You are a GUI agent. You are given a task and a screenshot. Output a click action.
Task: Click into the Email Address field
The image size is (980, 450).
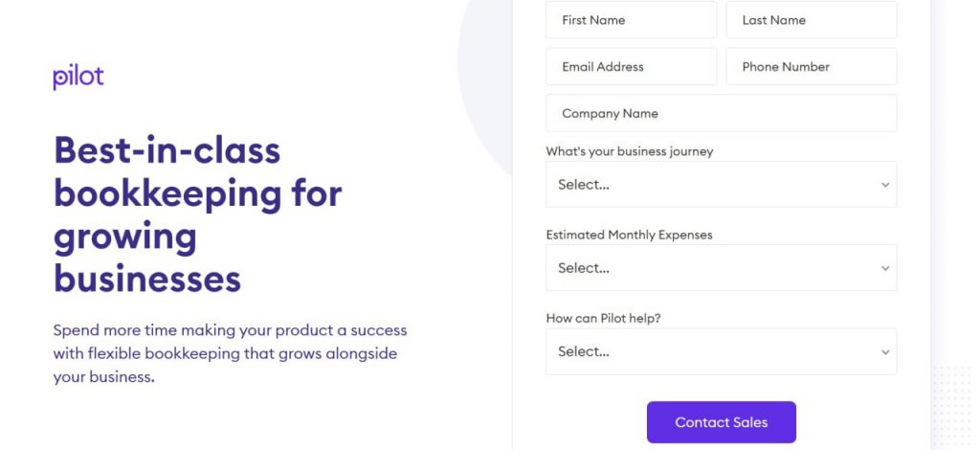(x=631, y=67)
